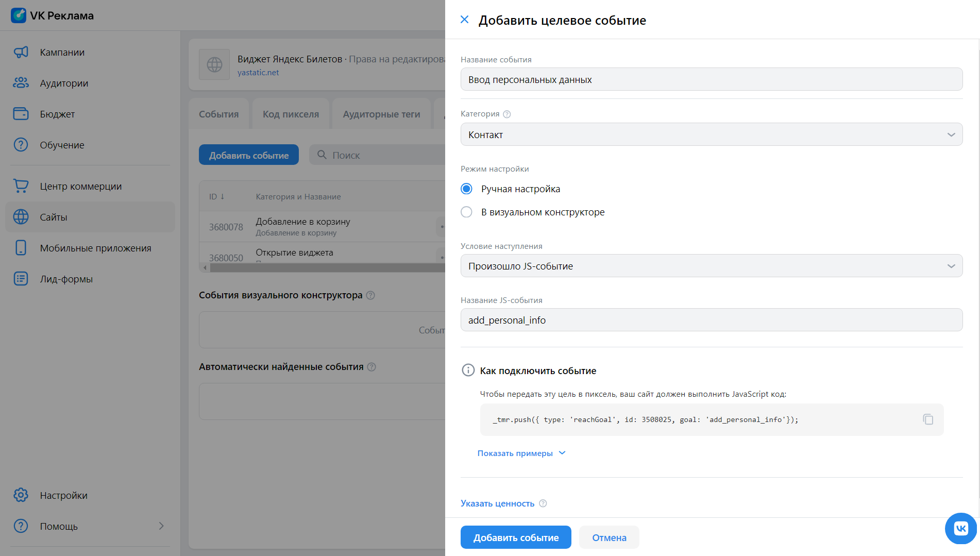Click the Название JS-события input field
This screenshot has height=556, width=980.
pos(711,320)
